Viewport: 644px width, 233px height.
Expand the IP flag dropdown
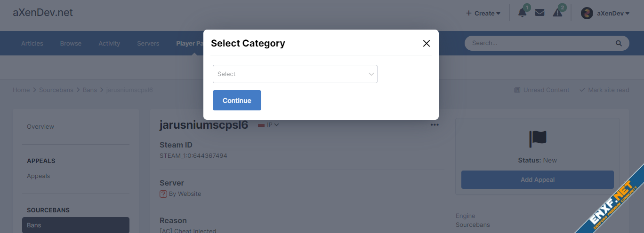pyautogui.click(x=269, y=125)
